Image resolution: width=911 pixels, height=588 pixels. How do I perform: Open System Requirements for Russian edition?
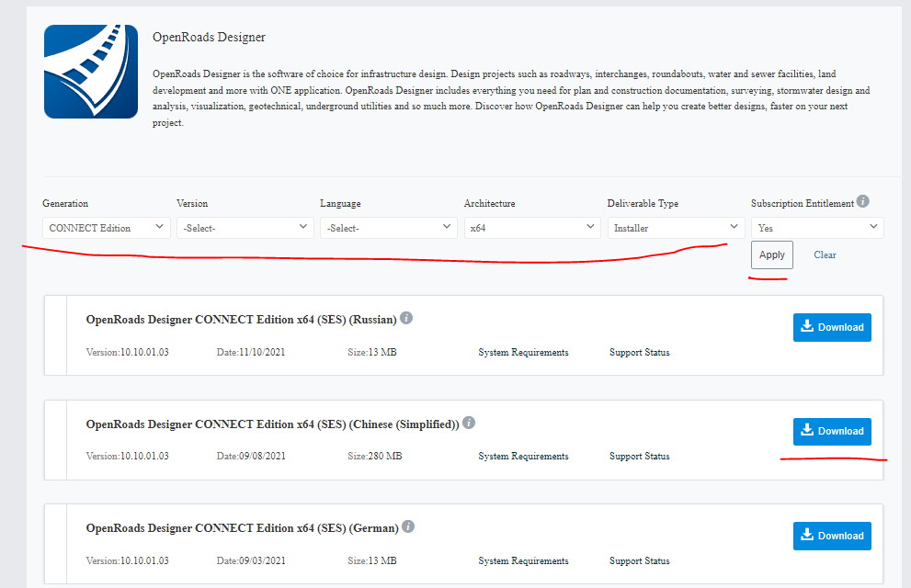coord(523,352)
